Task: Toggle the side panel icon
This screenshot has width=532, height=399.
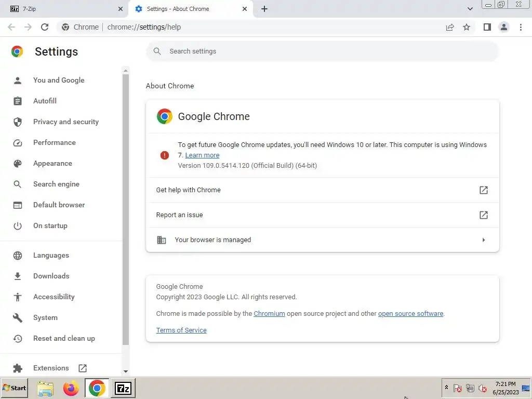Action: click(487, 27)
